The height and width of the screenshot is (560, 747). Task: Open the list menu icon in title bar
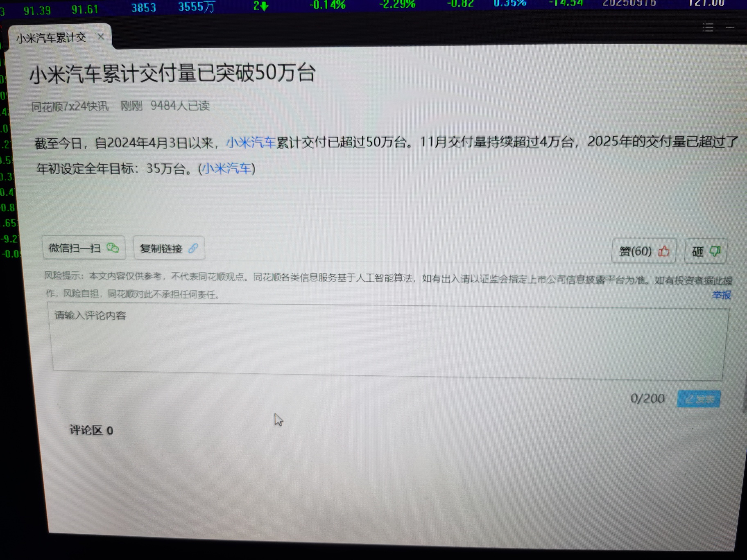(x=708, y=27)
